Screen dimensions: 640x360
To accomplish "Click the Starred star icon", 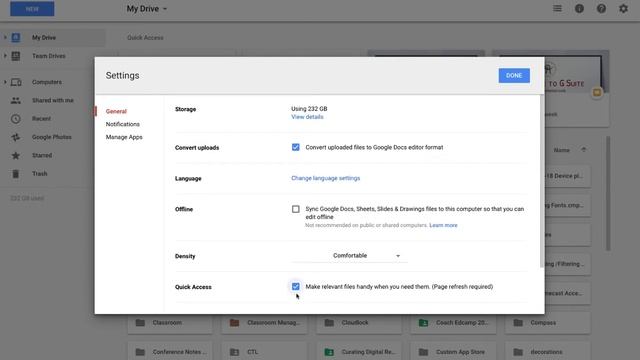I will [x=16, y=156].
